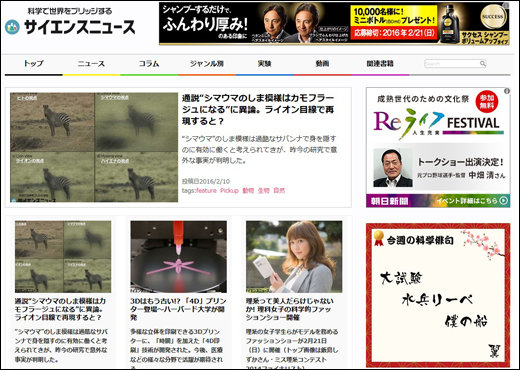The image size is (520, 370).
Task: Click the medal icon beside 今週の科学俳句
Action: point(378,239)
